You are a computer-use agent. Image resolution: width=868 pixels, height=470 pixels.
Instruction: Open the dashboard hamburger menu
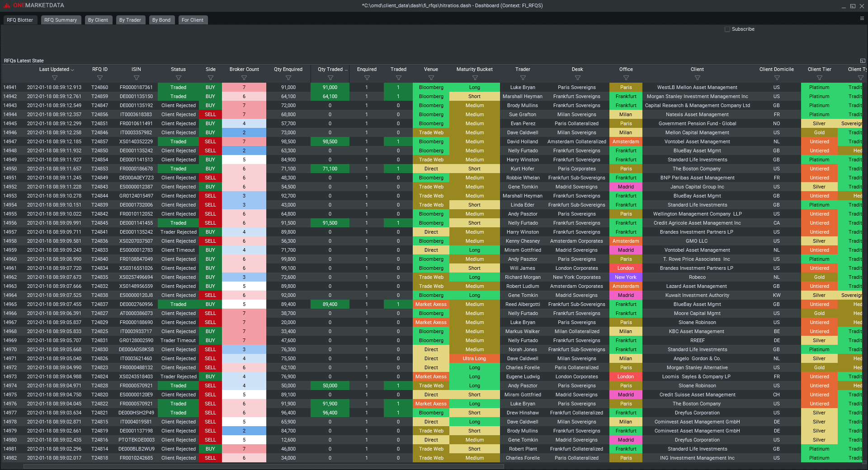click(x=863, y=18)
